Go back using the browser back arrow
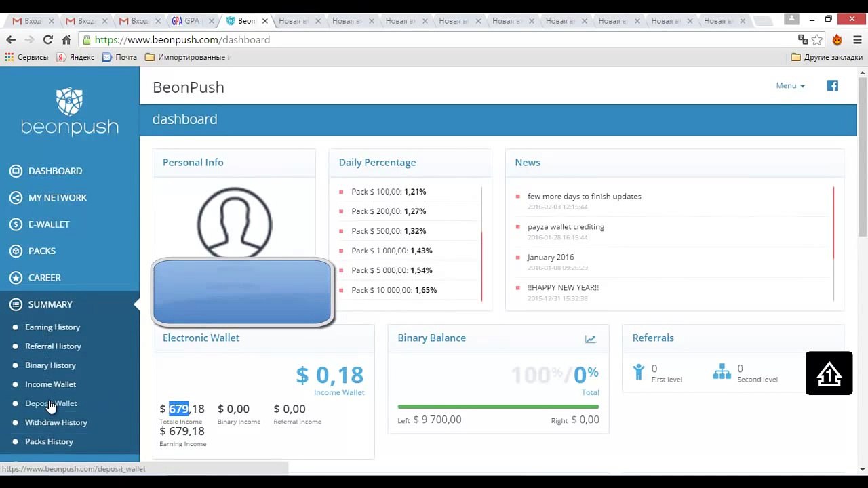 (x=11, y=40)
